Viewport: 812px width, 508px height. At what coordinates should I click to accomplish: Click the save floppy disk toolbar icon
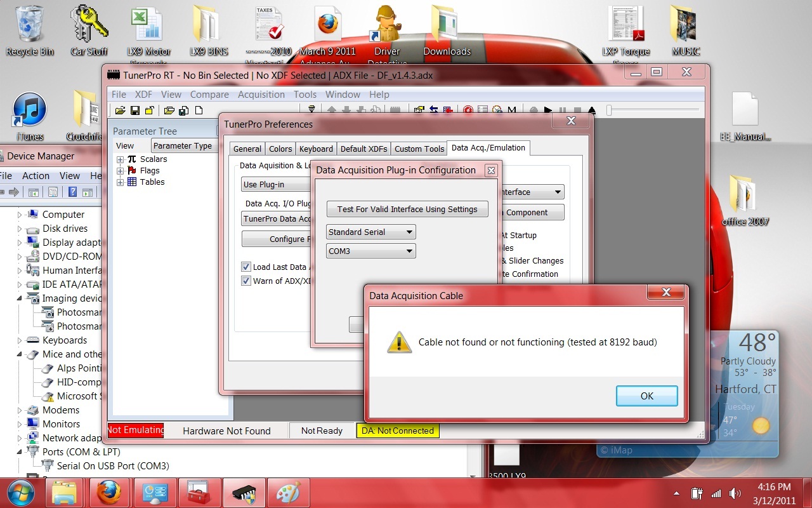tap(135, 110)
